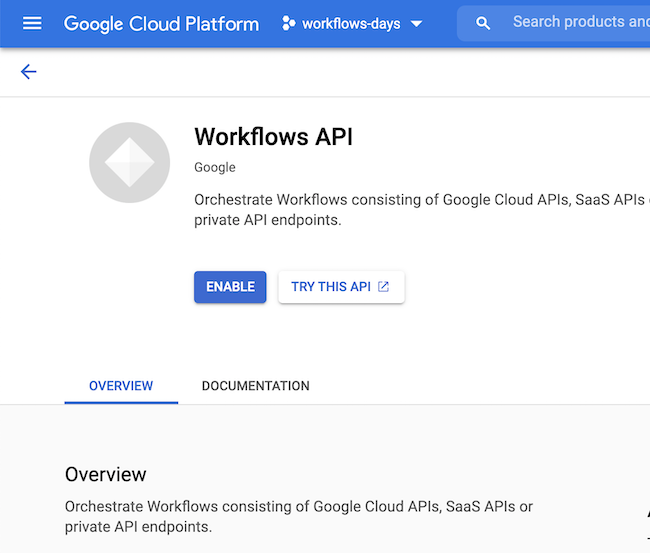Click the Google publisher label
The width and height of the screenshot is (650, 553).
[215, 167]
